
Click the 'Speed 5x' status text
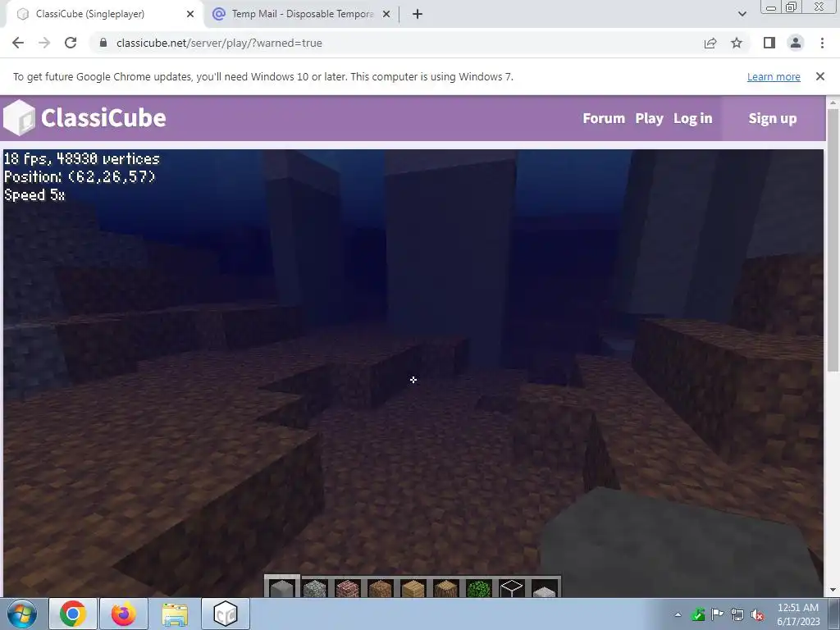click(x=34, y=194)
